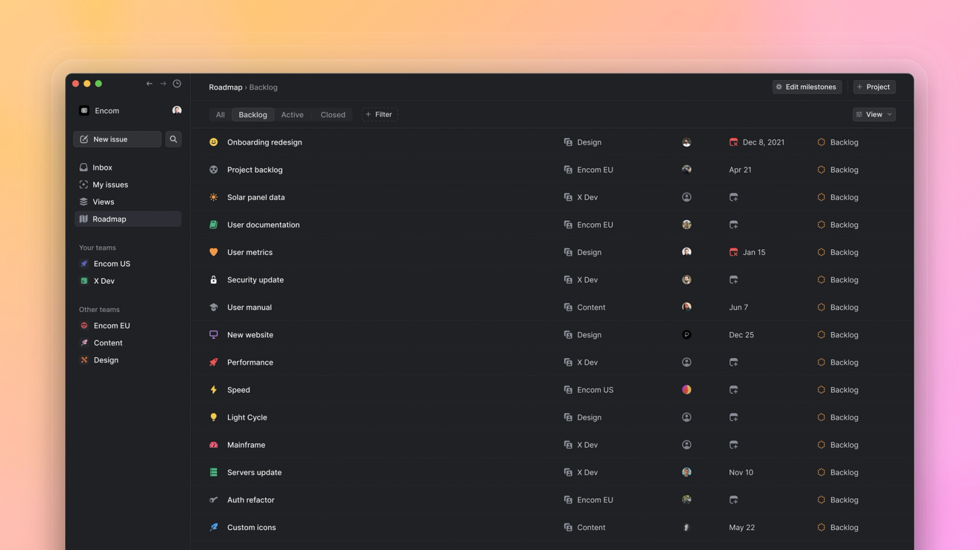
Task: Click the smiley icon of Onboarding redesign
Action: pos(214,142)
